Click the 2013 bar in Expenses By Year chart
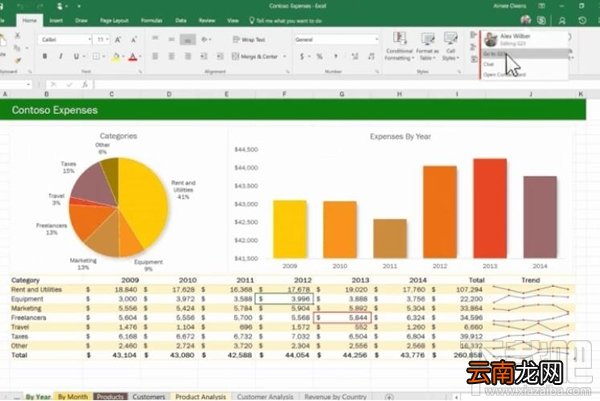The width and height of the screenshot is (600, 401). [490, 209]
